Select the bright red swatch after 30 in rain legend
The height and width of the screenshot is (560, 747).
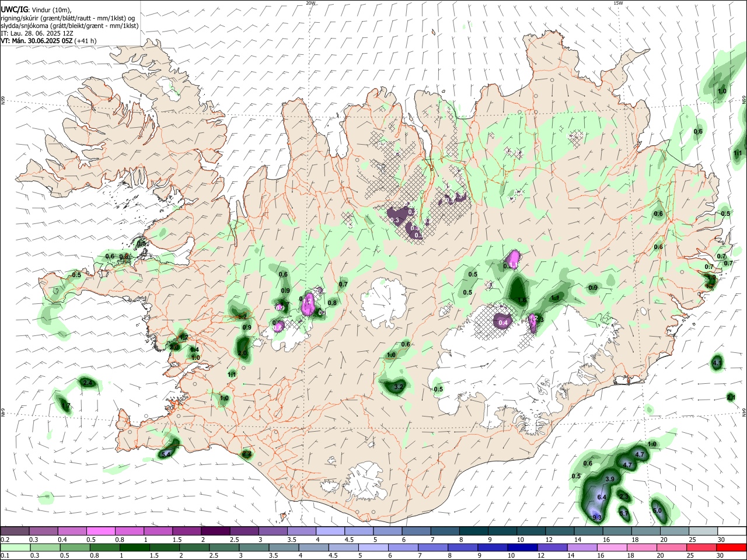tap(732, 547)
